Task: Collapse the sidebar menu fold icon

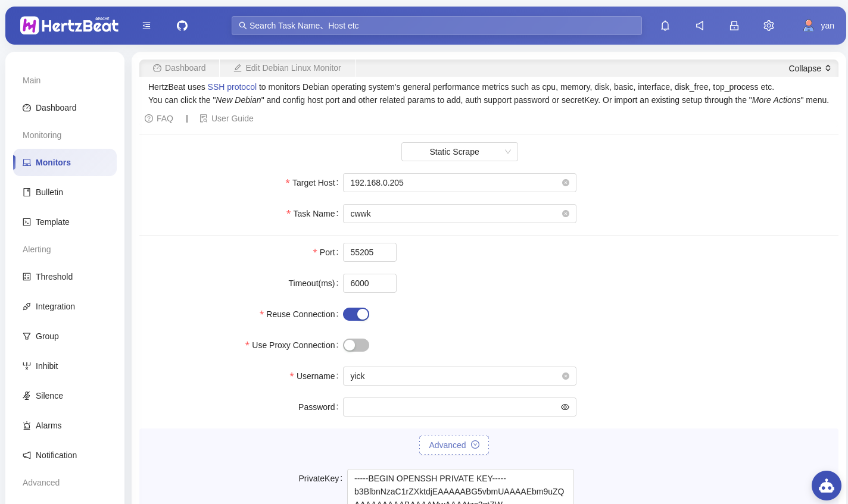Action: (146, 26)
